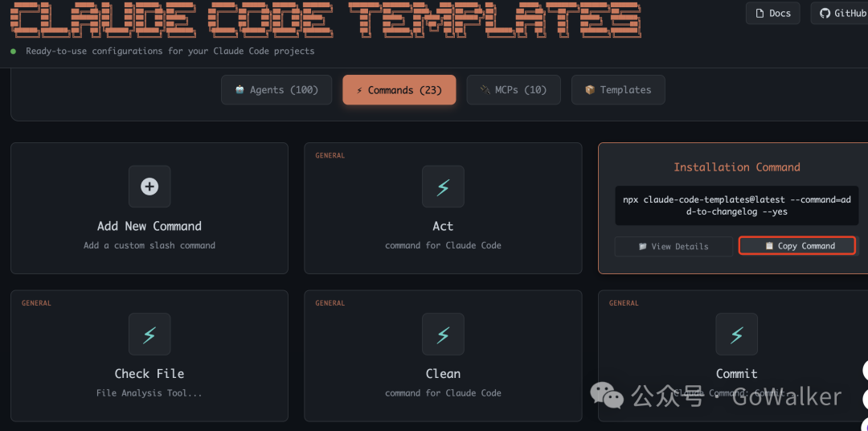Screen dimensions: 868x431
Task: Click the Act card title
Action: [443, 226]
